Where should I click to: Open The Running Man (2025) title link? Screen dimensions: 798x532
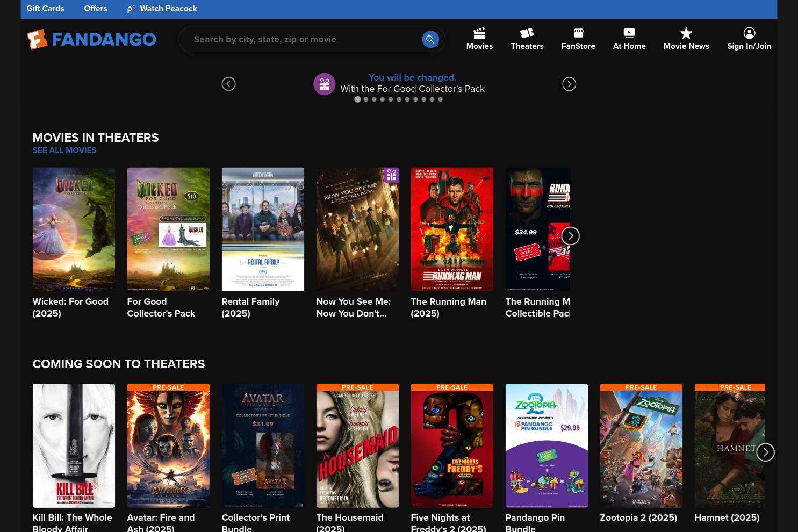449,307
